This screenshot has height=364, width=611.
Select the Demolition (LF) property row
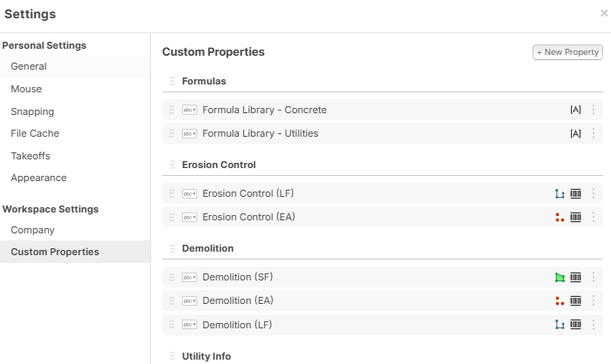tap(349, 325)
